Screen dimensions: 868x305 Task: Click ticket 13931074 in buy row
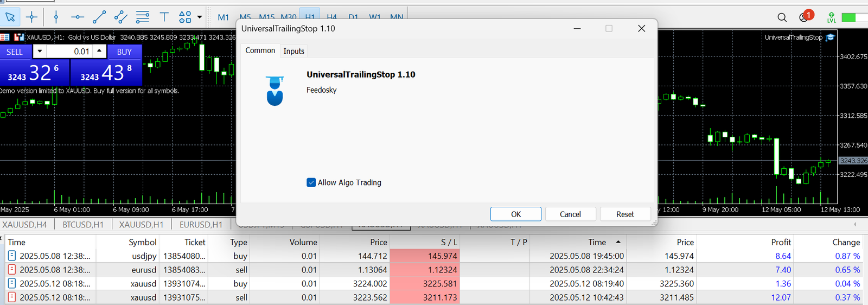pyautogui.click(x=184, y=283)
